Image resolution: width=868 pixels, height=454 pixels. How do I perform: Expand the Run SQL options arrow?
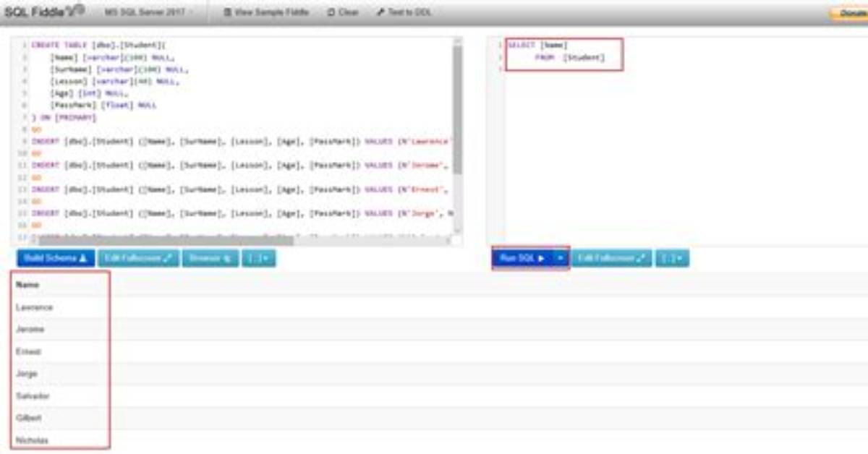coord(561,258)
